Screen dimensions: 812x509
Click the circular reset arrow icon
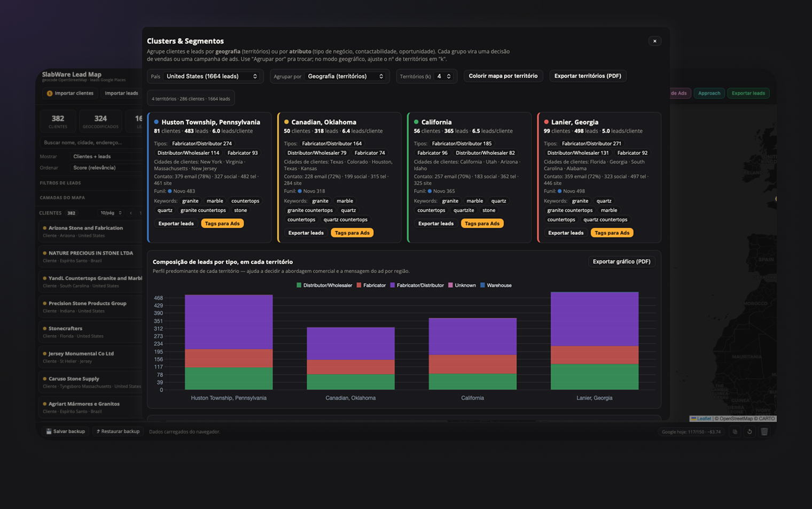tap(749, 431)
